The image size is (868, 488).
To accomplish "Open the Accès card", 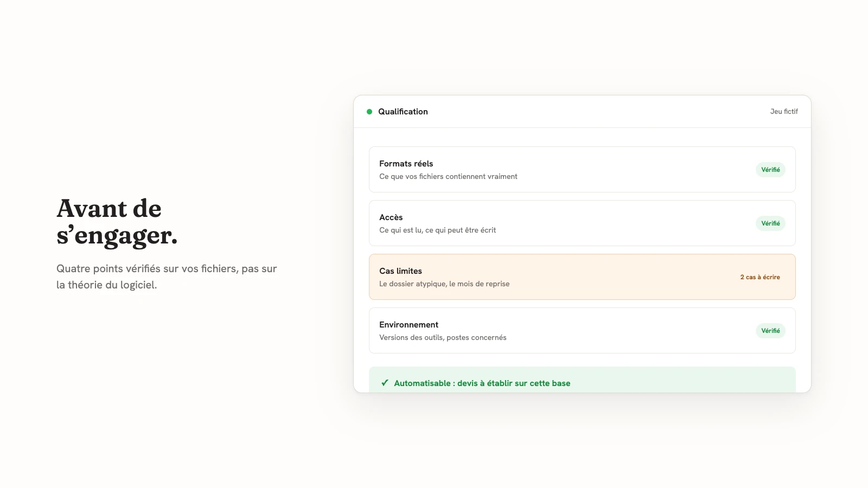I will [582, 223].
